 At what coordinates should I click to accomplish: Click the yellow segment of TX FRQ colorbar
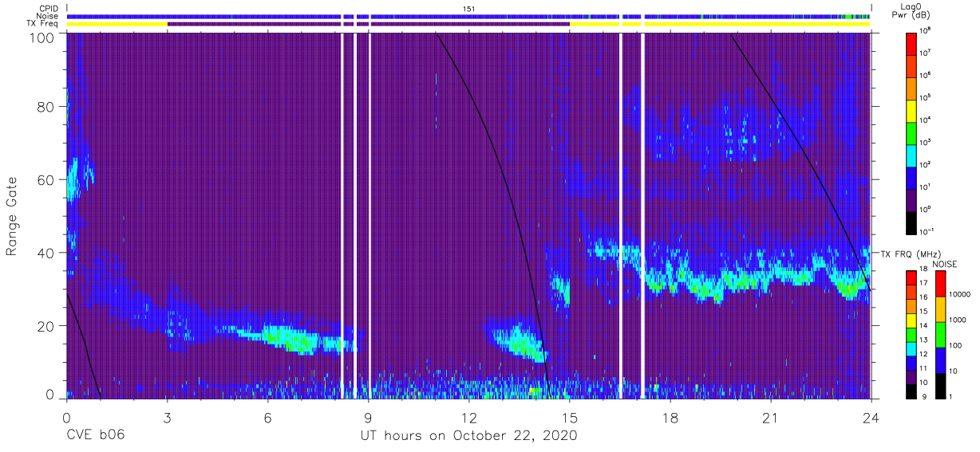[x=913, y=319]
